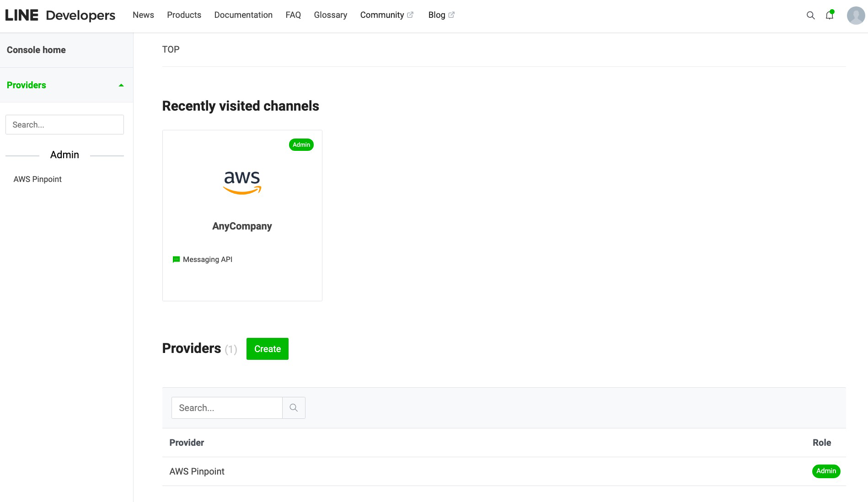Screen dimensions: 868x502
Task: Open the Products menu
Action: coord(184,15)
